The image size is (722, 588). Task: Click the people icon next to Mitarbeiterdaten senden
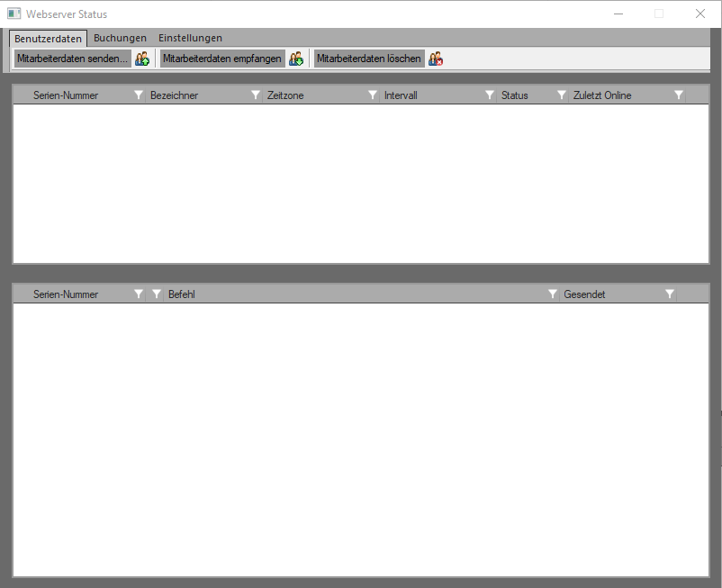pos(142,59)
